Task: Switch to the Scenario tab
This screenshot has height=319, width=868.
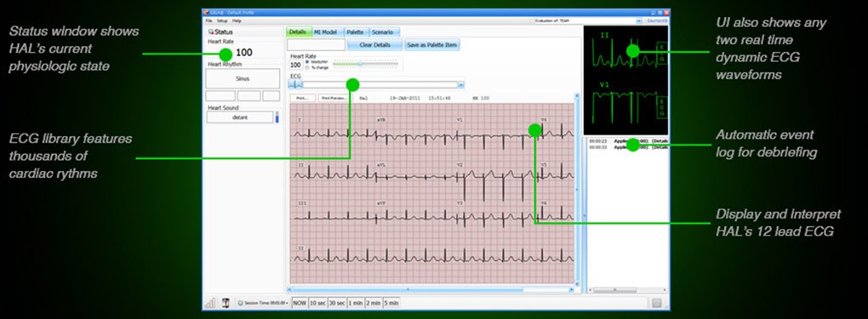Action: 383,32
